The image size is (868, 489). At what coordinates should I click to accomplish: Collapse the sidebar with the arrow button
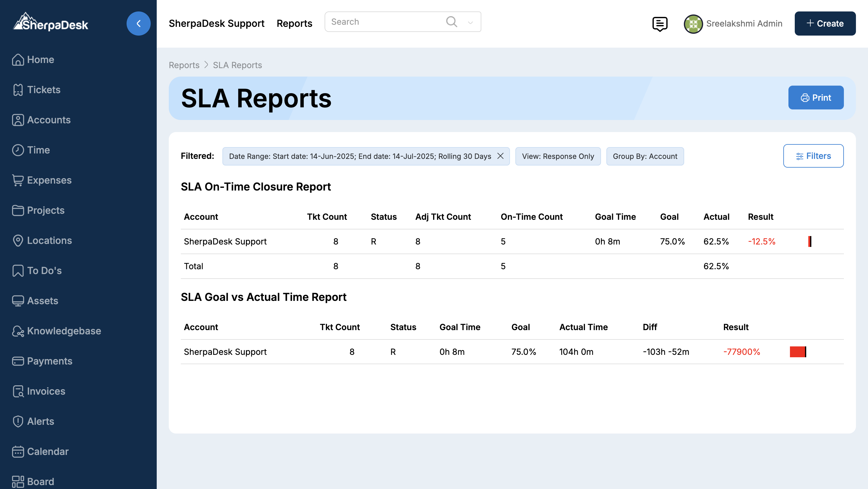click(138, 24)
